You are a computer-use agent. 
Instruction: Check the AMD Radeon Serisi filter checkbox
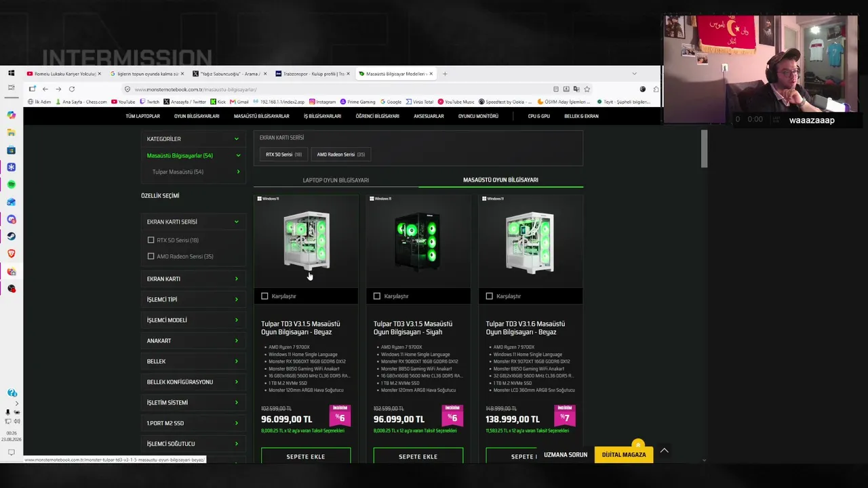(151, 256)
